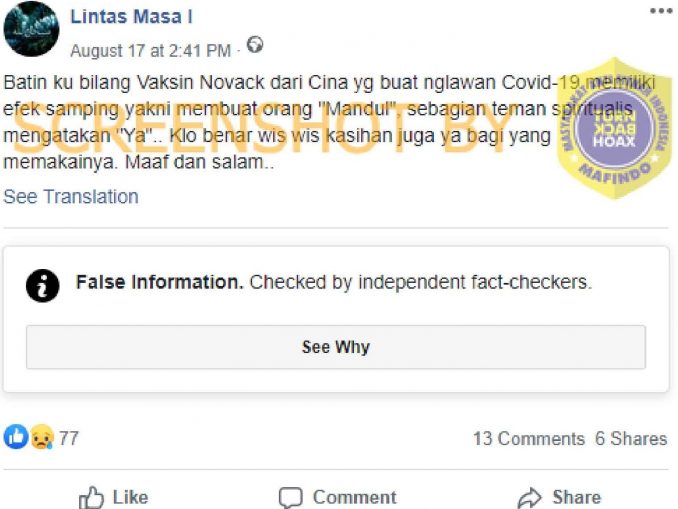Open the August 17 post timestamp

click(150, 51)
